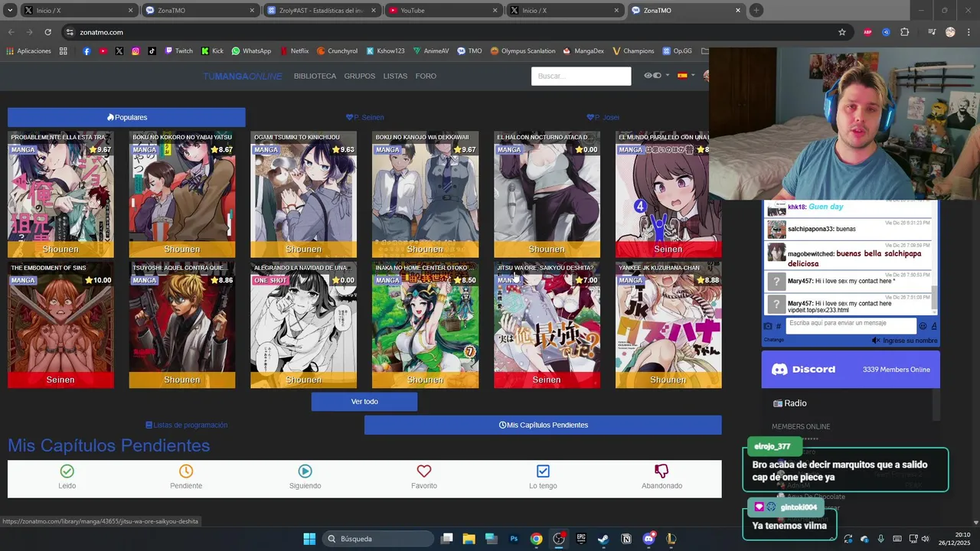Open Boku no Kokoro no Yabai Yatsu cover

click(181, 194)
